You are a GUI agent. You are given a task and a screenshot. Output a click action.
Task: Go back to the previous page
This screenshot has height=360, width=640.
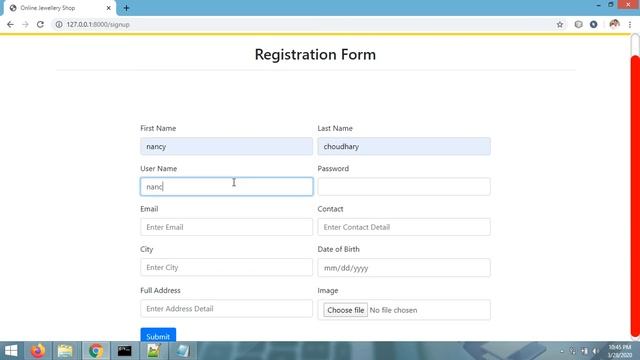tap(10, 24)
